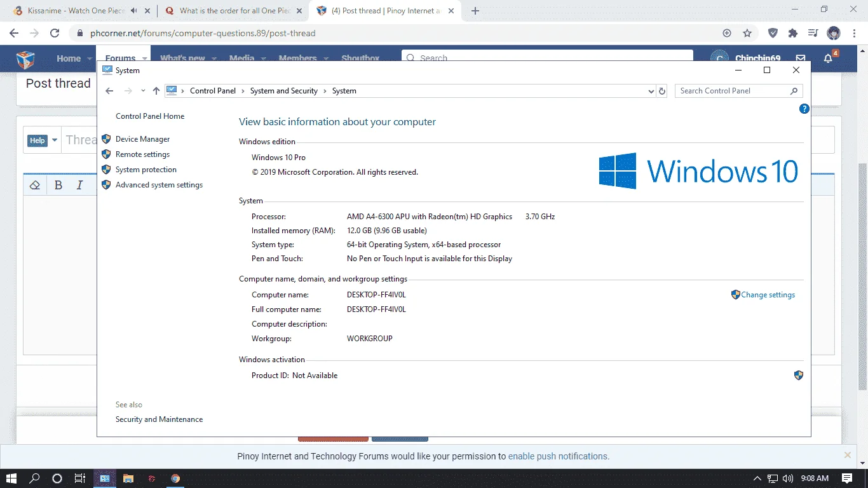
Task: Click the phcorner site logo
Action: point(25,59)
